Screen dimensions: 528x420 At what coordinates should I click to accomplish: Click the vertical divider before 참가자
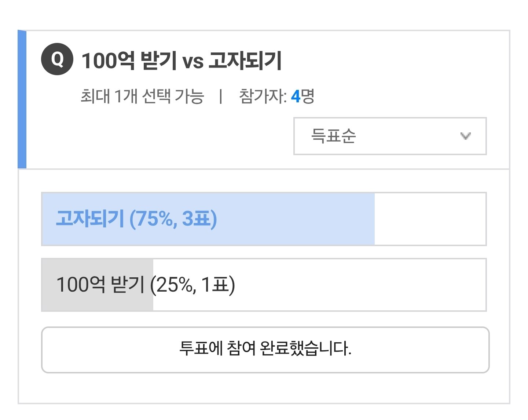pyautogui.click(x=220, y=96)
